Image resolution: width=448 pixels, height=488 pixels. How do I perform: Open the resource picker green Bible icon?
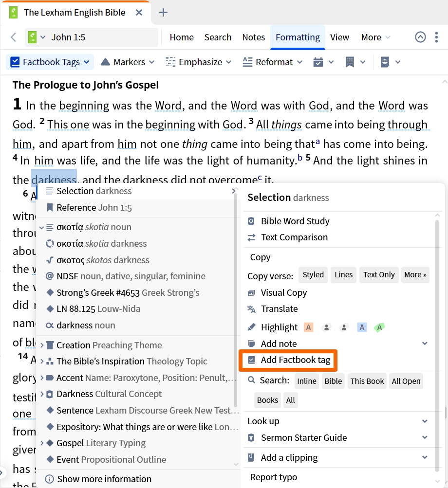click(x=33, y=37)
